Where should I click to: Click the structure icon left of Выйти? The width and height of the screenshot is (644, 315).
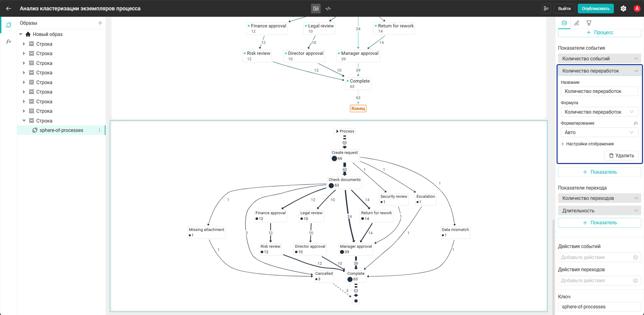click(546, 9)
